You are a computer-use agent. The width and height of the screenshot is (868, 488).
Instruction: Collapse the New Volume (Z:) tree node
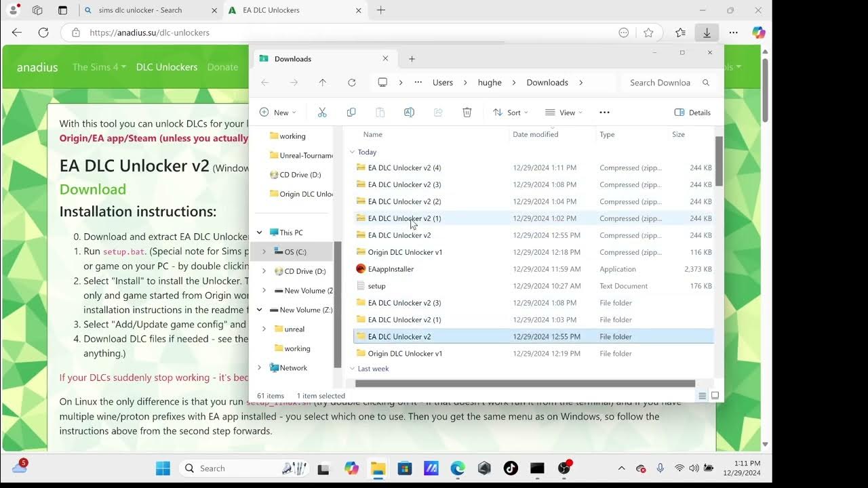pyautogui.click(x=259, y=310)
